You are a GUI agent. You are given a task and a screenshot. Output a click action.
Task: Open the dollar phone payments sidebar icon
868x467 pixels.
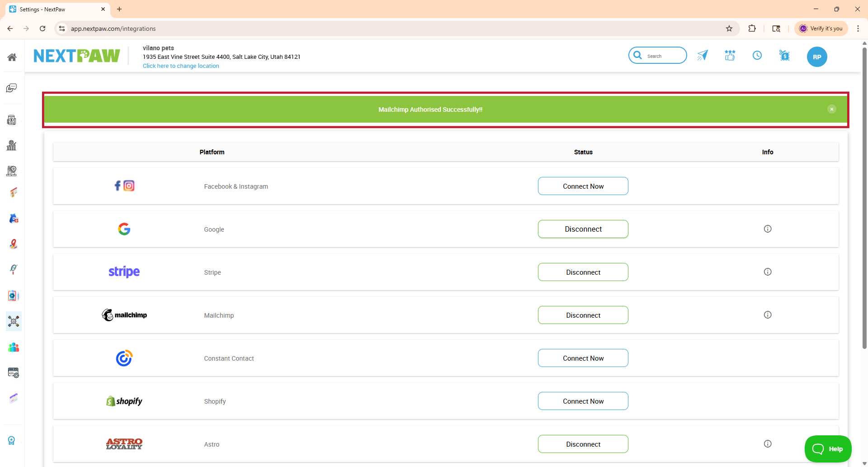click(12, 120)
